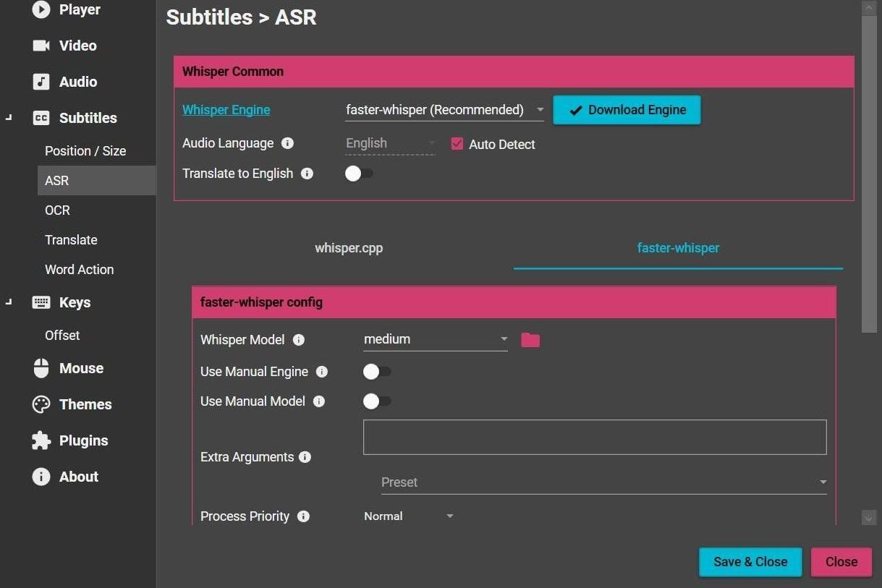882x588 pixels.
Task: Toggle the Translate to English switch
Action: click(359, 174)
